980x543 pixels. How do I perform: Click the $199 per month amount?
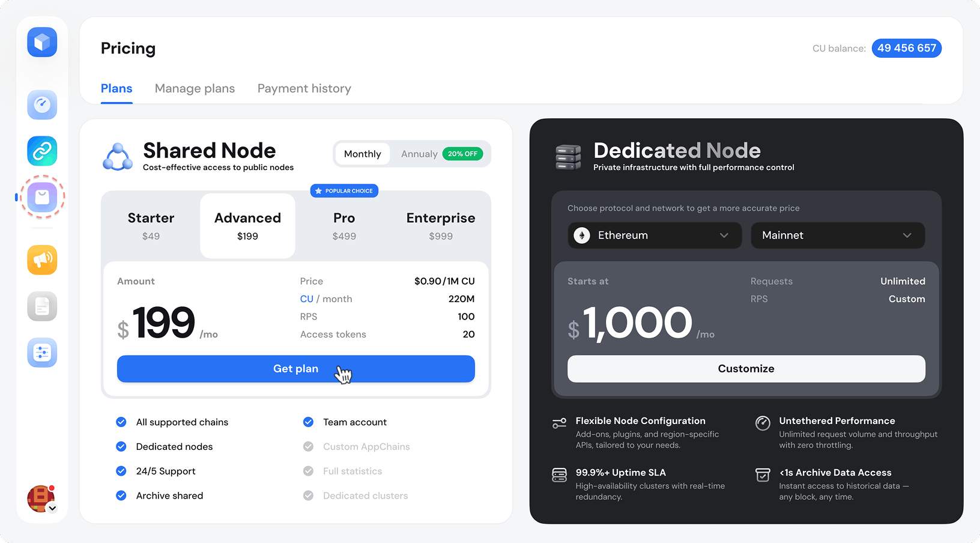click(x=167, y=324)
